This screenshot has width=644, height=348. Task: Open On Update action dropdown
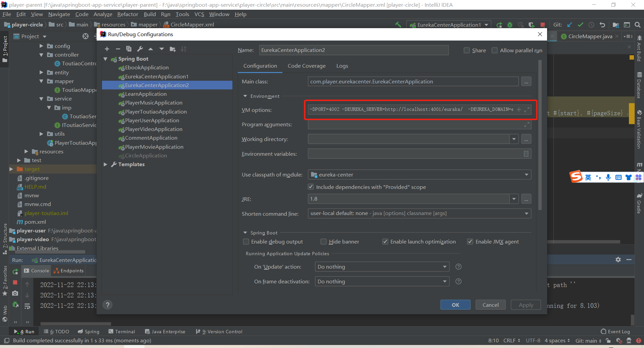pos(445,267)
